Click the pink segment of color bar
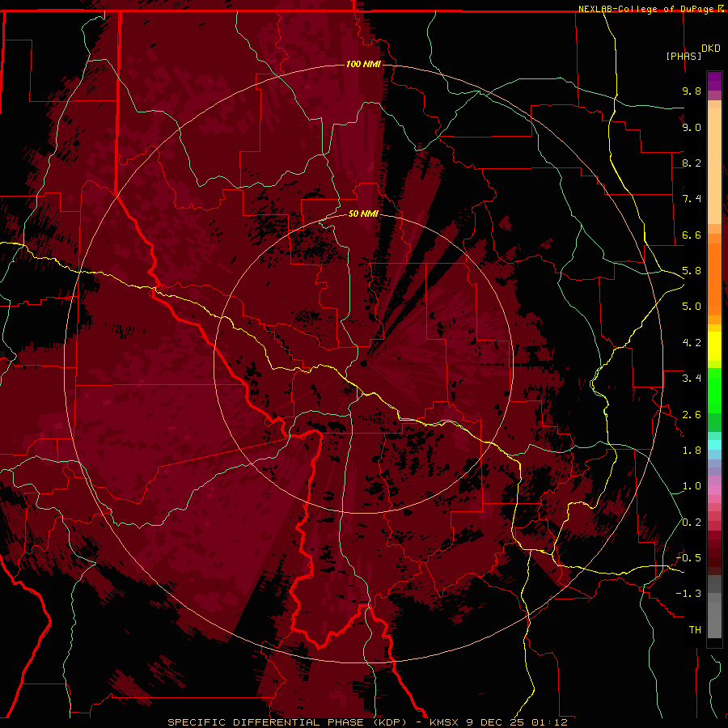 click(x=714, y=490)
